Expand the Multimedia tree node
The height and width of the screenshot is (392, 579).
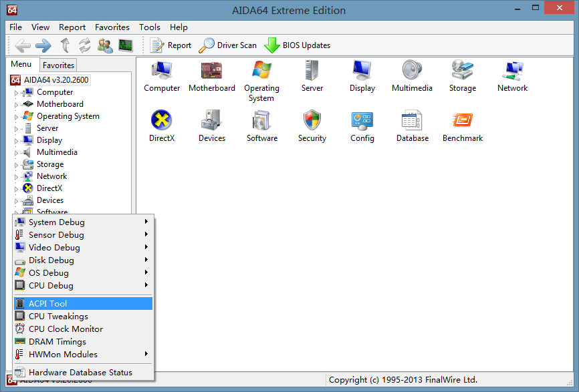click(x=16, y=153)
